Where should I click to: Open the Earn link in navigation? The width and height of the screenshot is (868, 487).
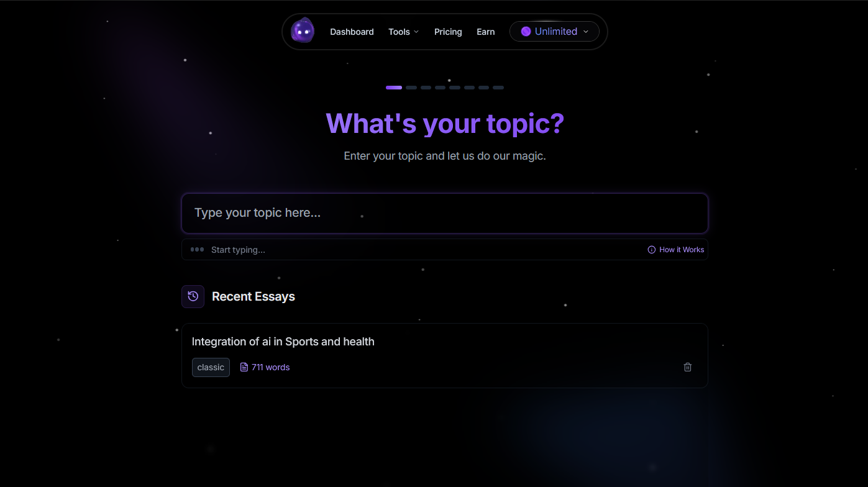(x=485, y=32)
